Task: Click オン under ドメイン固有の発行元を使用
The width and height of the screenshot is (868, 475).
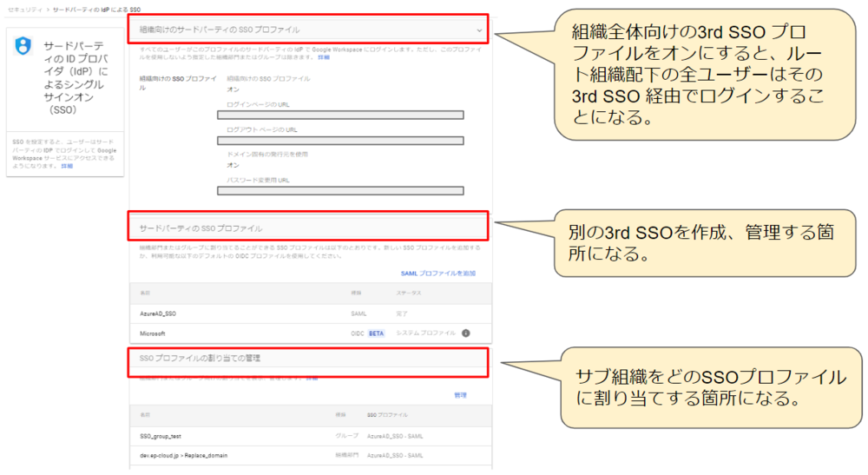Action: [233, 165]
